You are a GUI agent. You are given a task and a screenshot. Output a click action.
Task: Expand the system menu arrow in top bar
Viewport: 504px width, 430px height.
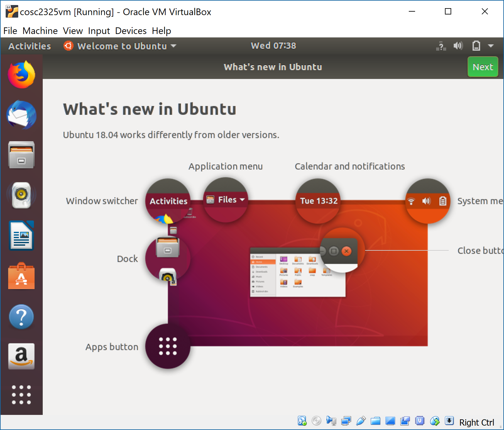(x=491, y=46)
